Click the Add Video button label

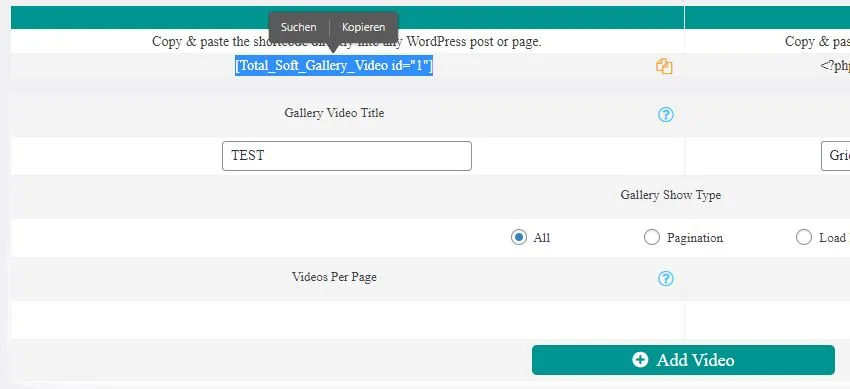click(x=696, y=360)
